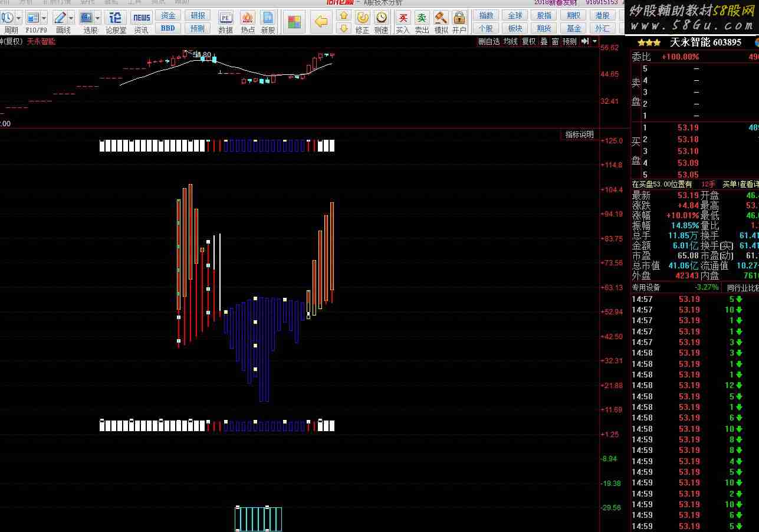Click the cyan bar cluster at the chart bottom
The image size is (759, 532).
258,519
